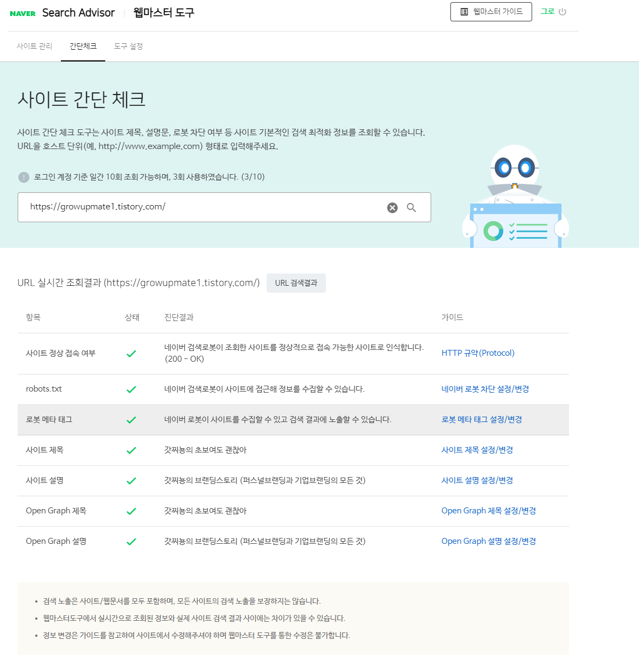Click the 웹마스터도구에서 실시간으로 조회된 note

[194, 618]
